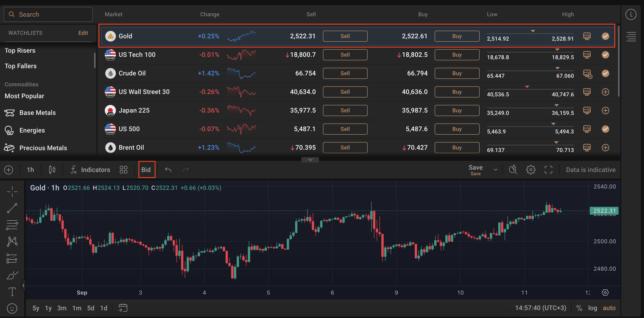
Task: Open chart settings gear icon
Action: coord(530,170)
